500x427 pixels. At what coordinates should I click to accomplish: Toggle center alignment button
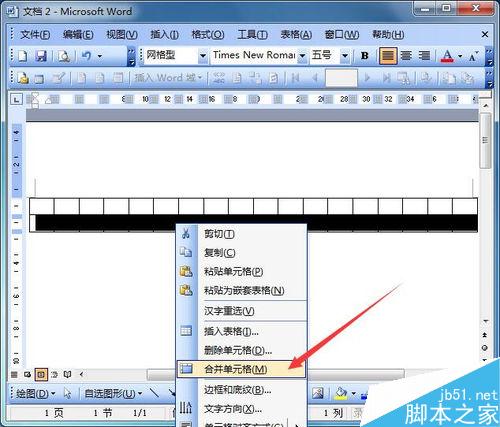point(406,56)
